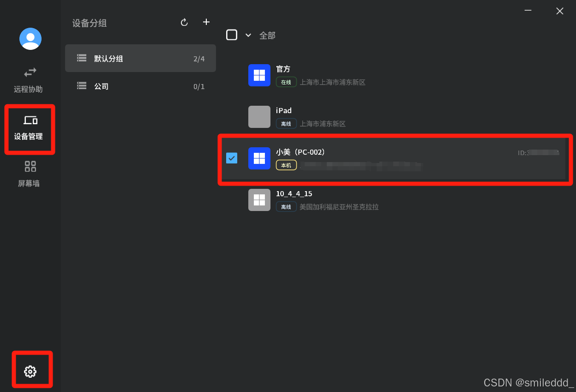Expand the dropdown arrow beside 全部
576x392 pixels.
pyautogui.click(x=248, y=35)
